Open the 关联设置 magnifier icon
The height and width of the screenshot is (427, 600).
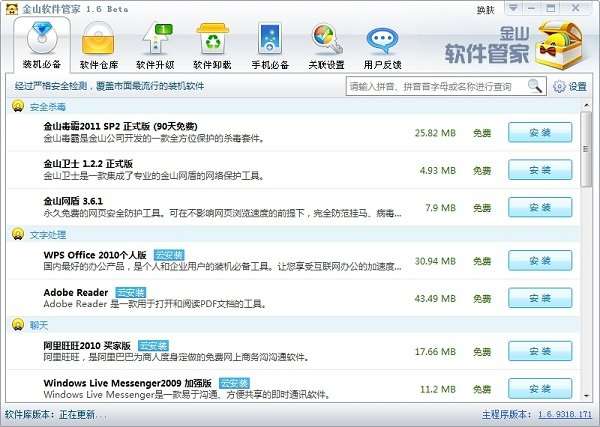point(326,38)
